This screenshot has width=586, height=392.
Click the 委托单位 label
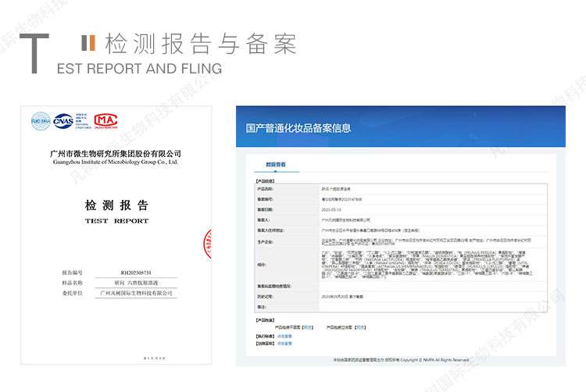(72, 293)
